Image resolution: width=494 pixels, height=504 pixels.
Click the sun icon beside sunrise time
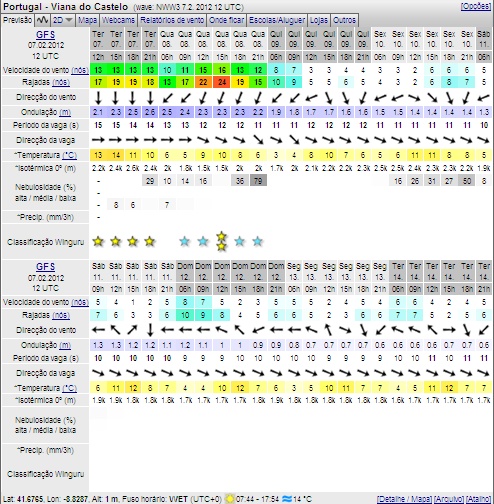click(x=230, y=499)
